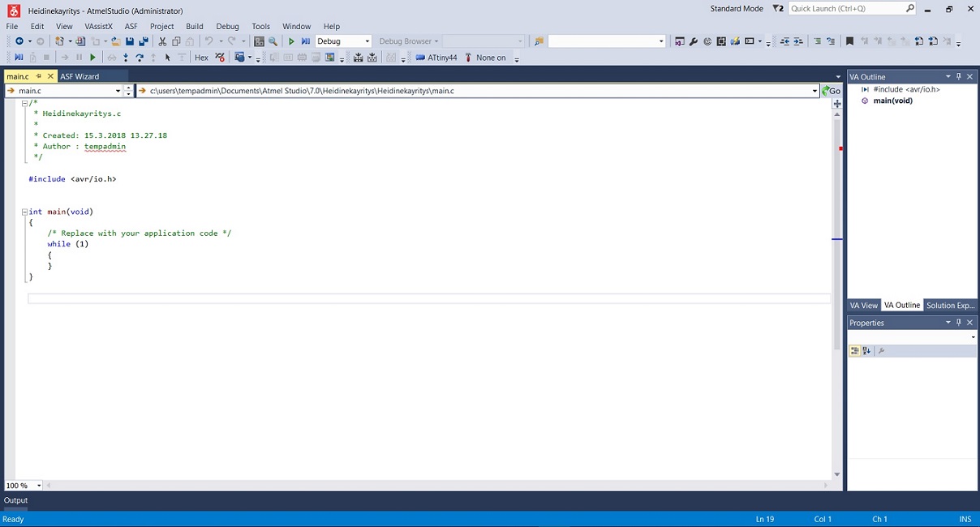
Task: Click inside the Quick Launch search box
Action: (x=844, y=8)
